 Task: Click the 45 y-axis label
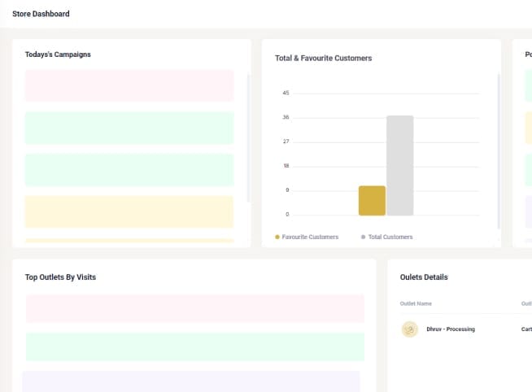pyautogui.click(x=286, y=93)
